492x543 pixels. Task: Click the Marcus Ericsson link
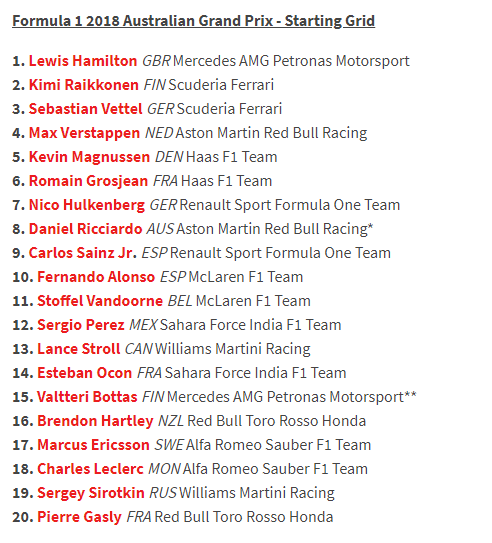click(93, 445)
